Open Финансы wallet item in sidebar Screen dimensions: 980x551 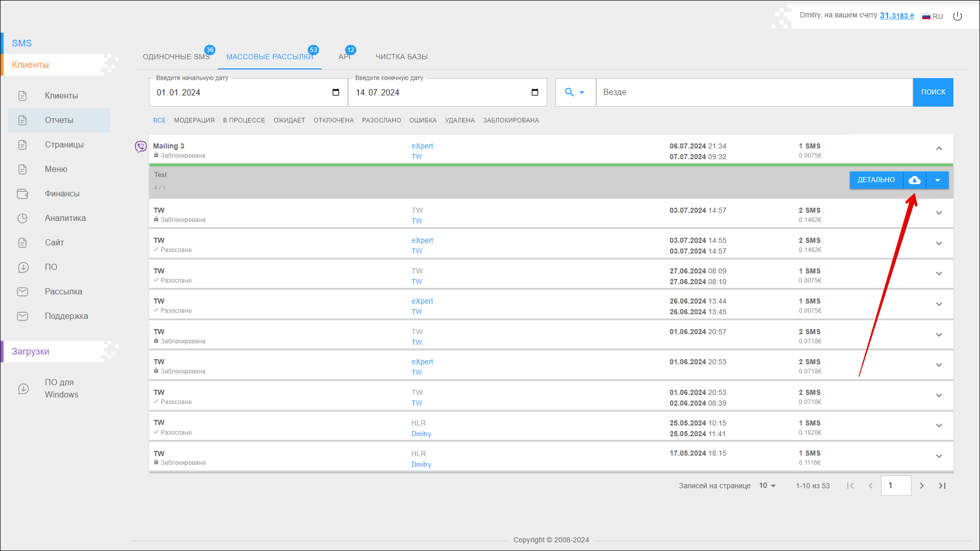[62, 194]
